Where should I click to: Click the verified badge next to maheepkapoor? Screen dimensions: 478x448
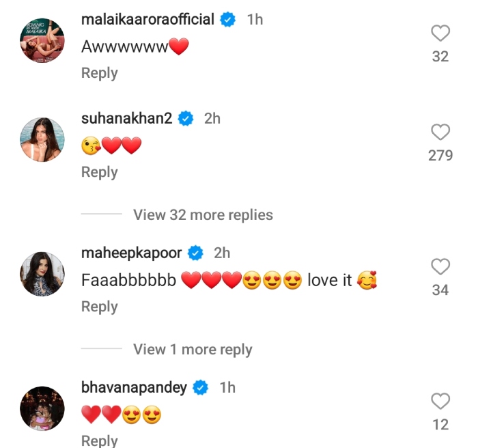[x=195, y=253]
